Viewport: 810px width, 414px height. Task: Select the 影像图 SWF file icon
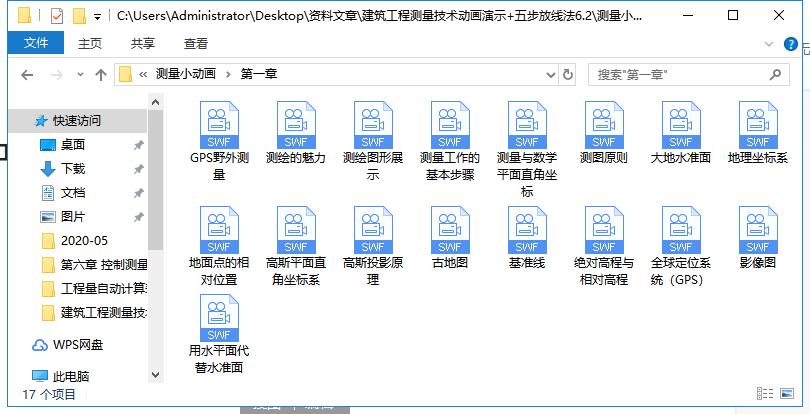(x=758, y=230)
